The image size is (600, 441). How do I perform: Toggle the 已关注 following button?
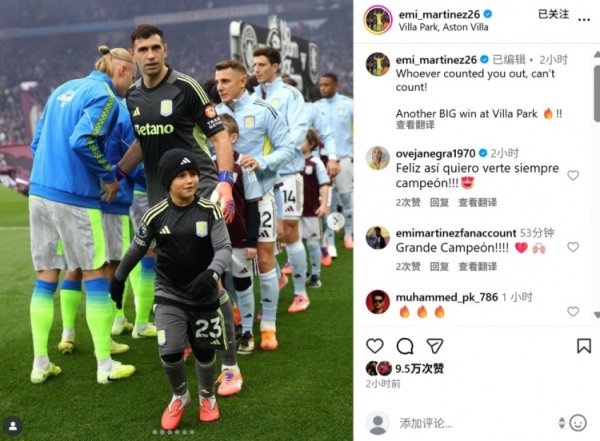click(x=553, y=14)
